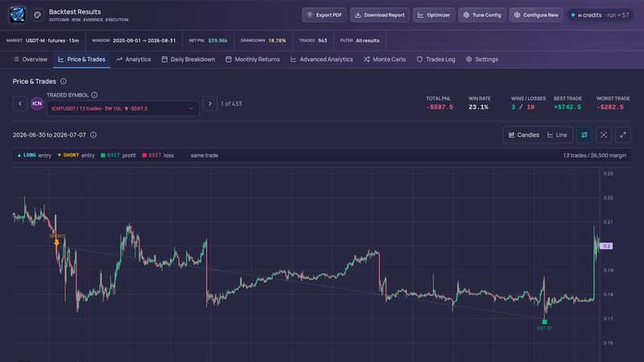Click the credits run indicator
644x362 pixels.
coord(600,14)
